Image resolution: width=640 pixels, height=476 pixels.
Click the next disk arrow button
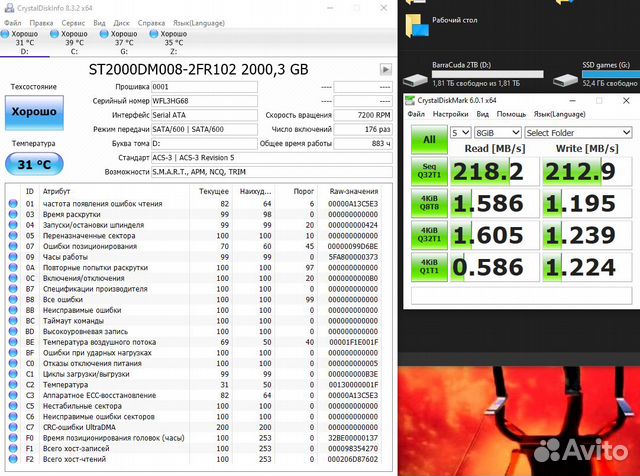[x=385, y=69]
